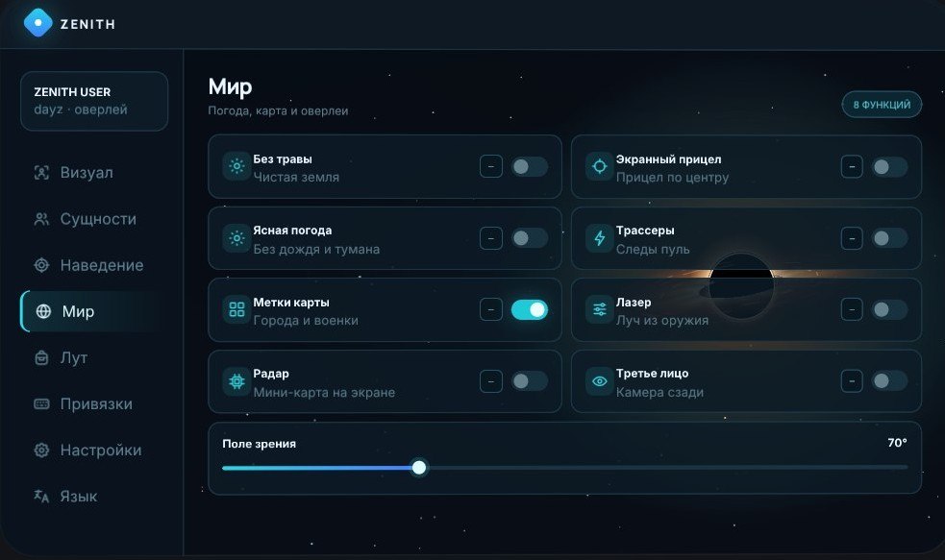The width and height of the screenshot is (945, 560).
Task: Click the eye icon beside Третье лицо
Action: point(600,381)
